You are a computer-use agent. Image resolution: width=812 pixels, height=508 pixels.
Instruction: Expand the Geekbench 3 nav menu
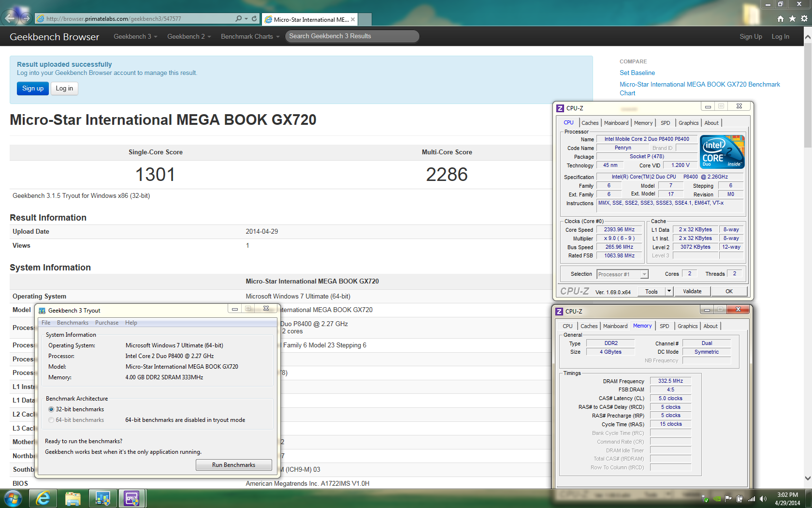click(135, 36)
